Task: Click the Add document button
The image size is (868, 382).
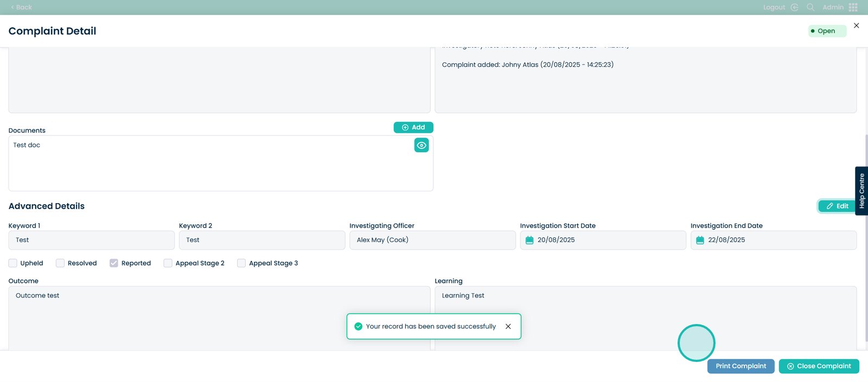Action: [x=413, y=127]
